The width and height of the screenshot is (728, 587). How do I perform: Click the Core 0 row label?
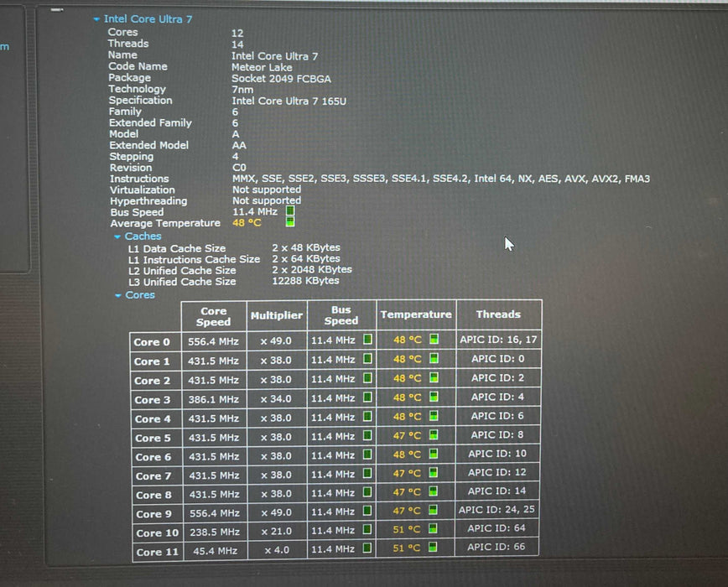[153, 342]
